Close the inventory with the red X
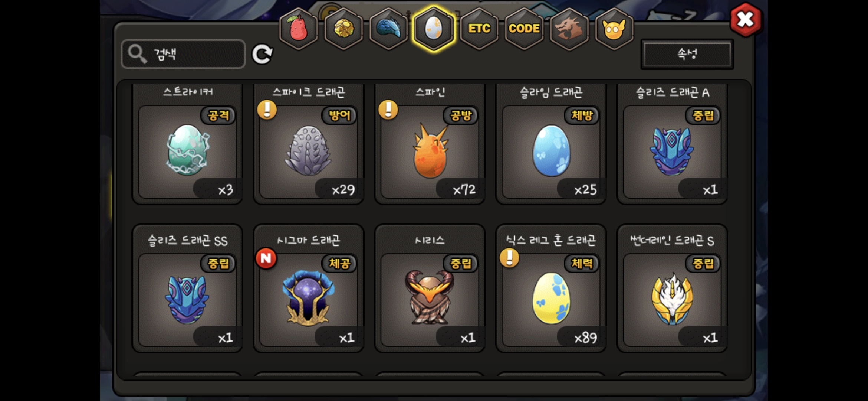The image size is (868, 401). click(745, 20)
